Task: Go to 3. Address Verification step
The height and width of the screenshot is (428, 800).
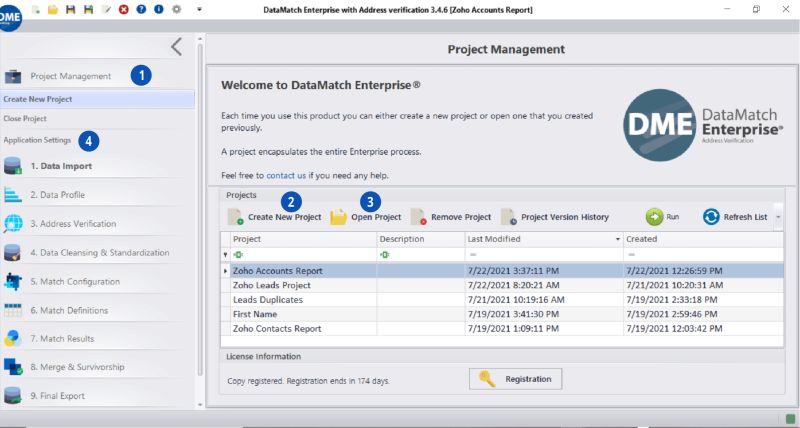Action: click(73, 223)
